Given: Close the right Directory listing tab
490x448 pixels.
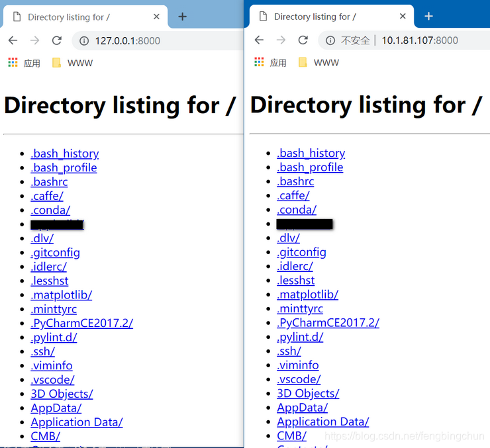Looking at the screenshot, I should (403, 16).
